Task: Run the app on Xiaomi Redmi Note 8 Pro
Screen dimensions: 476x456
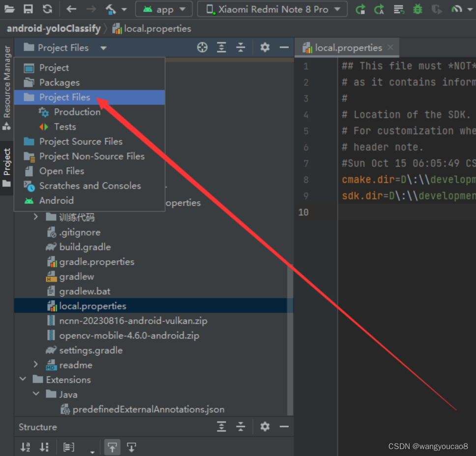Action: pyautogui.click(x=360, y=9)
